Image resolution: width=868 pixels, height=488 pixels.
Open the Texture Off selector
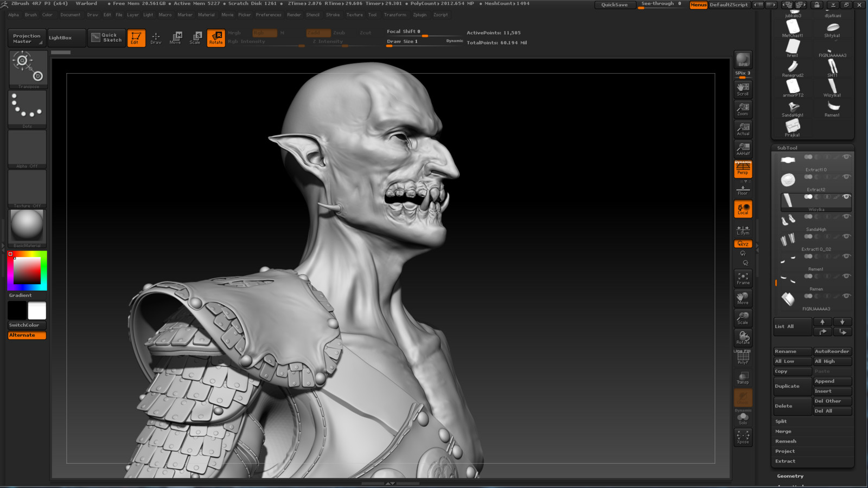(28, 189)
